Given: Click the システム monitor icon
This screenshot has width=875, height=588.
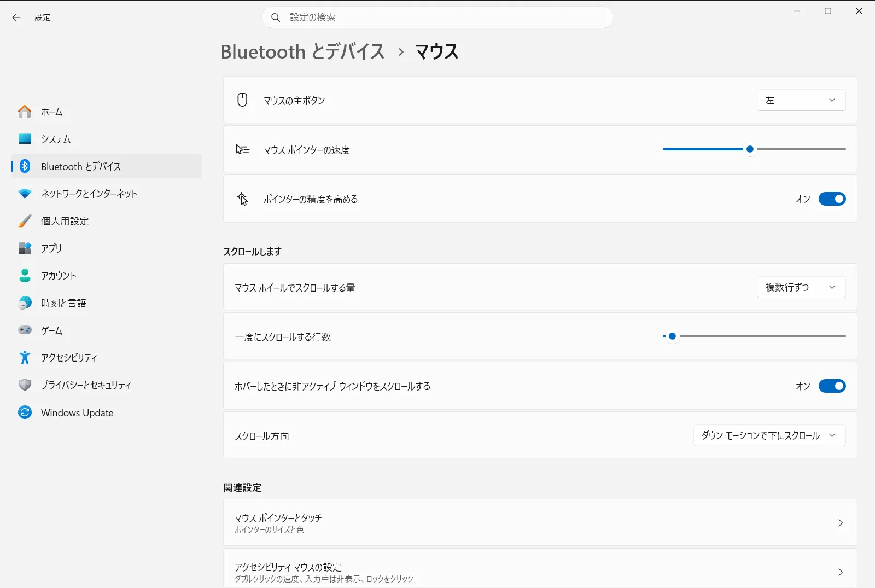Looking at the screenshot, I should tap(25, 139).
